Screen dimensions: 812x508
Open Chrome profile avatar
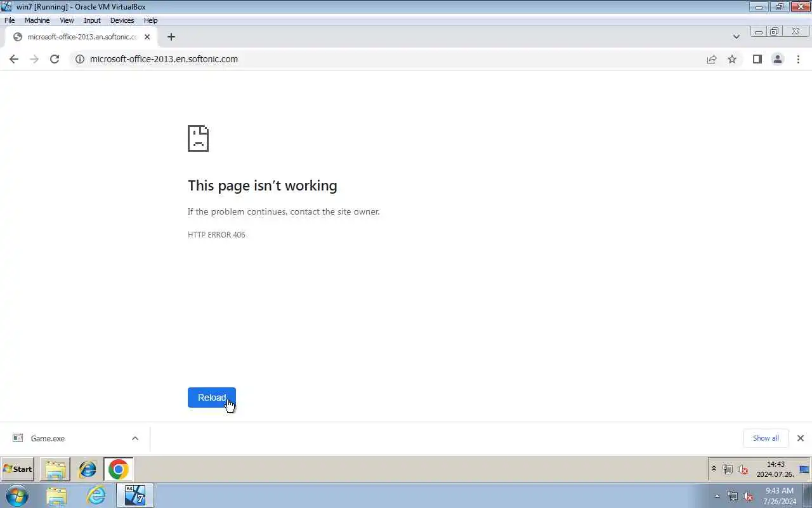[777, 59]
